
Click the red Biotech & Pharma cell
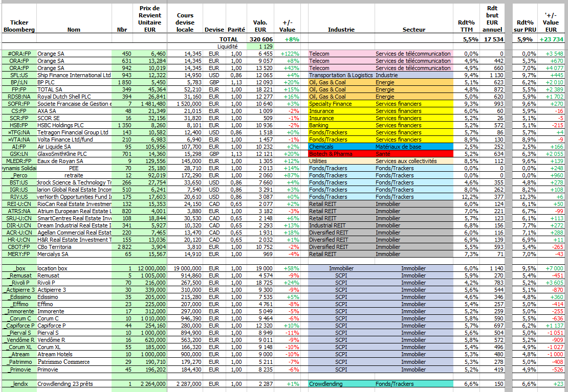341,154
